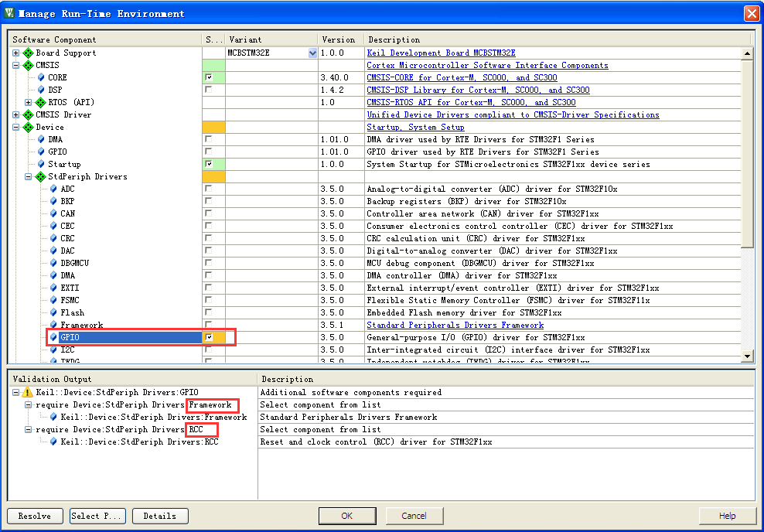Click the Software Component column header

(105, 39)
